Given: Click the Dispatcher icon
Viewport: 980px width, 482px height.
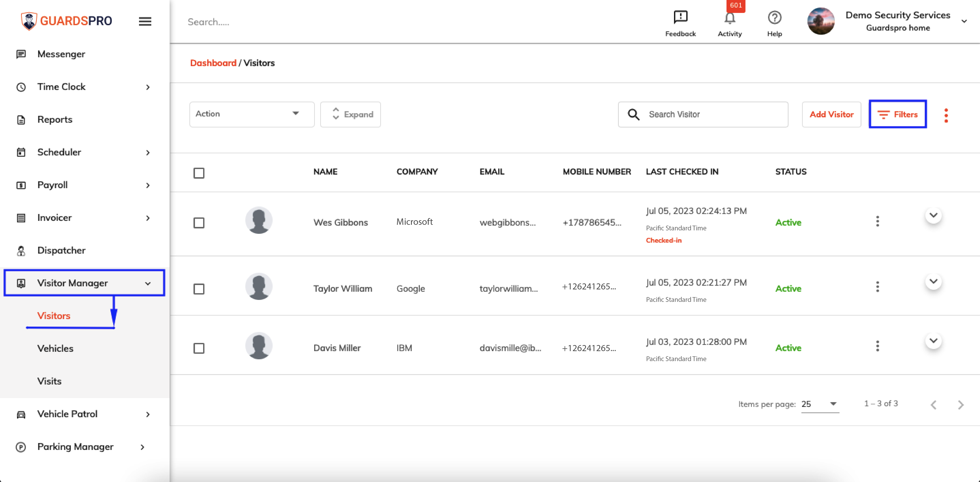Looking at the screenshot, I should (x=21, y=250).
